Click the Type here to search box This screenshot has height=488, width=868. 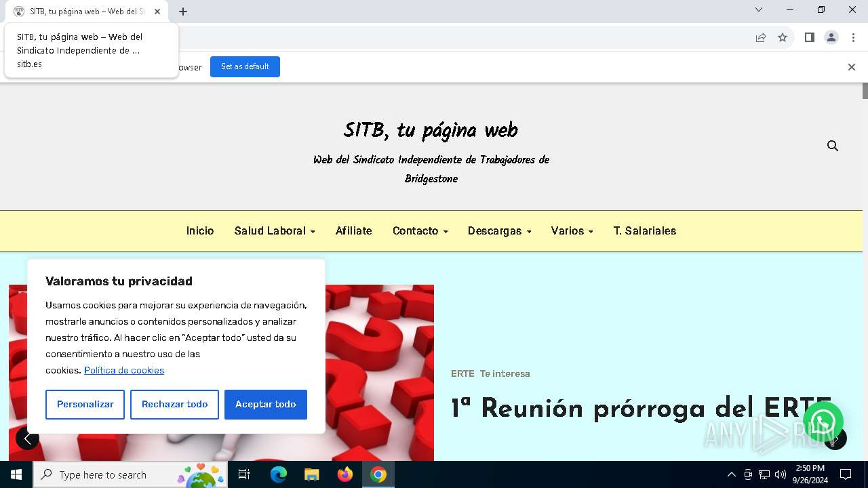(x=130, y=474)
